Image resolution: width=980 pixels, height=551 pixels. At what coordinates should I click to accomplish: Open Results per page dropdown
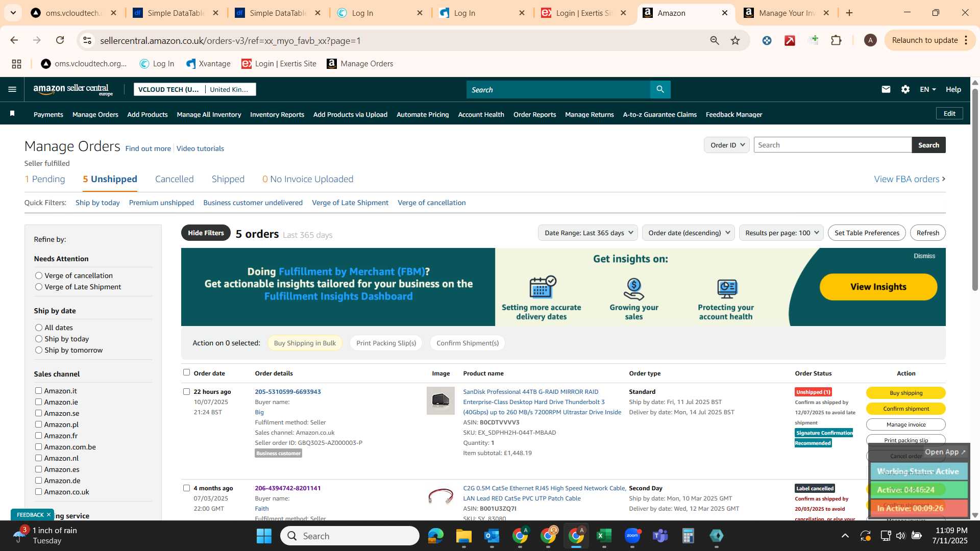coord(781,233)
